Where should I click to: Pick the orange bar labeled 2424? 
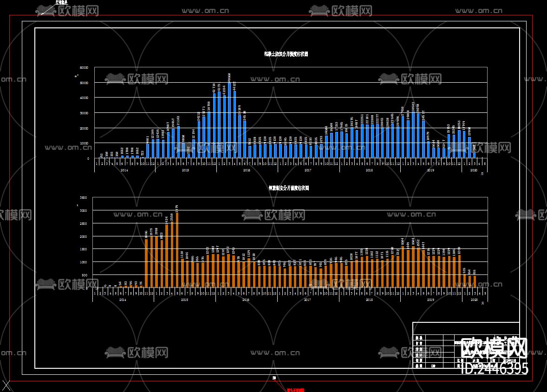tap(167, 256)
